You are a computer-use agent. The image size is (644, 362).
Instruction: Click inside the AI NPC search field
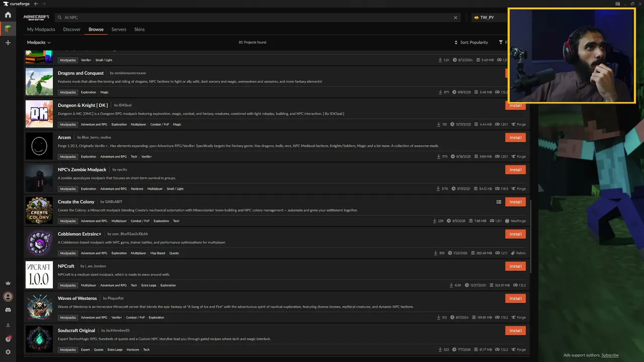(257, 18)
